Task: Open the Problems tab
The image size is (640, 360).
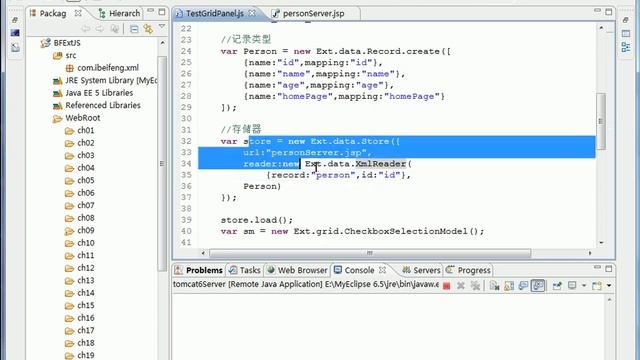Action: point(199,270)
